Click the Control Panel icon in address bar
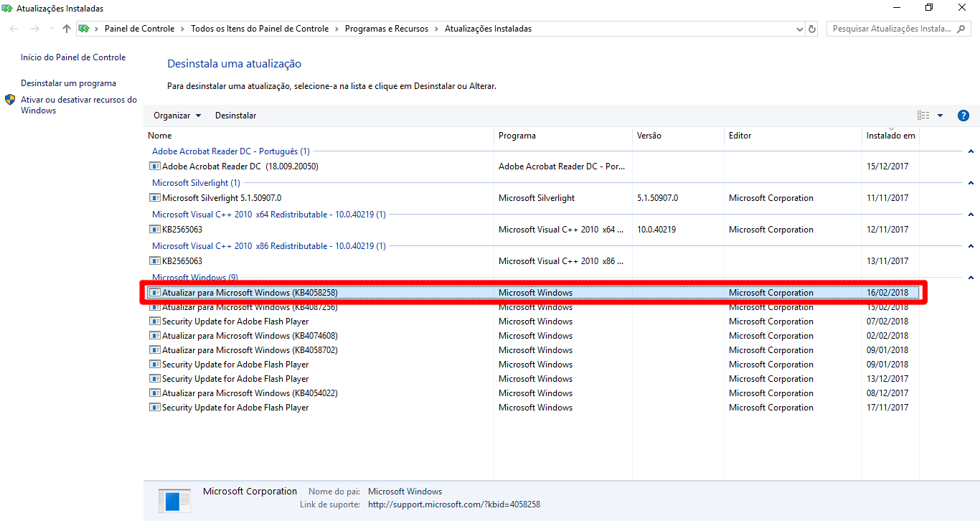 [x=84, y=29]
